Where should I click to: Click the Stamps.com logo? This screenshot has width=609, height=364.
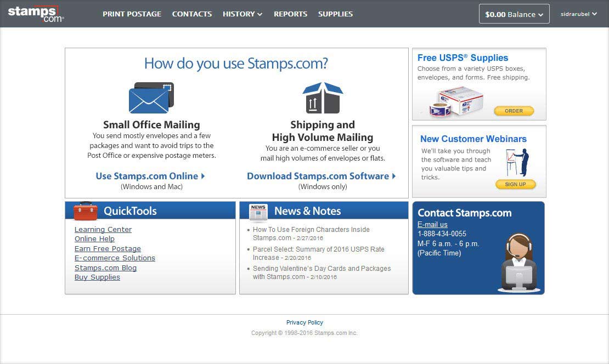[x=36, y=14]
